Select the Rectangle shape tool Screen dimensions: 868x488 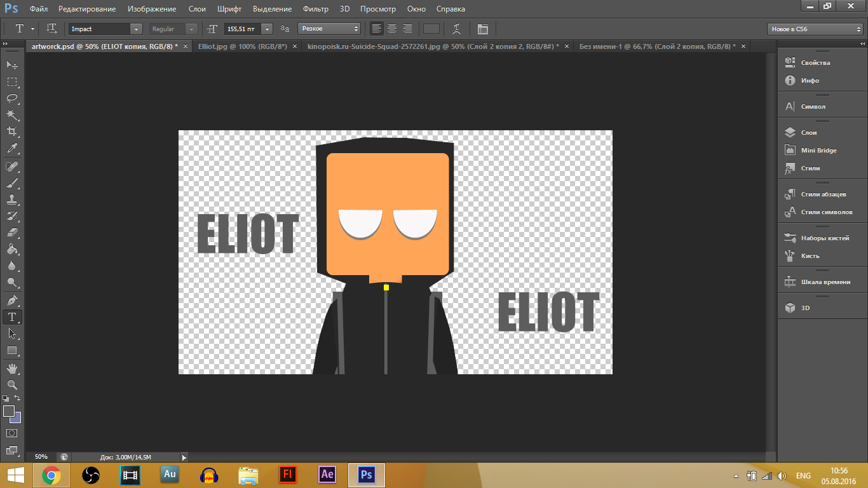12,350
